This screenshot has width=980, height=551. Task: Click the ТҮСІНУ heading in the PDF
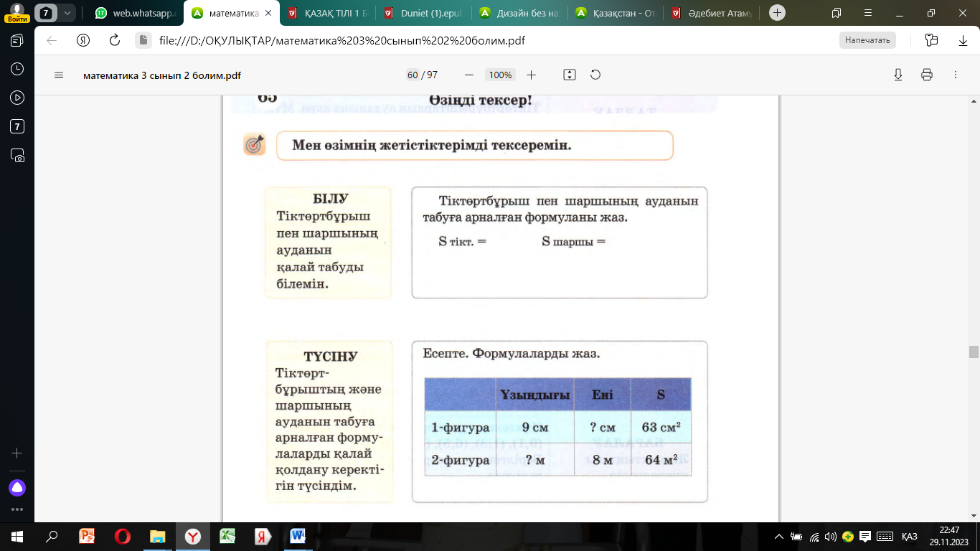pyautogui.click(x=330, y=357)
